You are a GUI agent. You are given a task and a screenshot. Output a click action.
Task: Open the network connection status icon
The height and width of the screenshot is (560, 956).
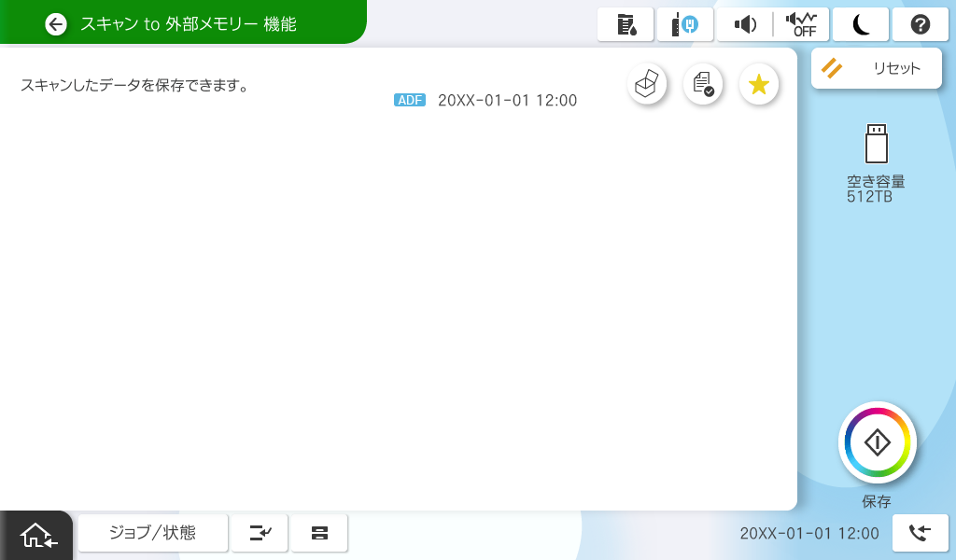click(685, 24)
